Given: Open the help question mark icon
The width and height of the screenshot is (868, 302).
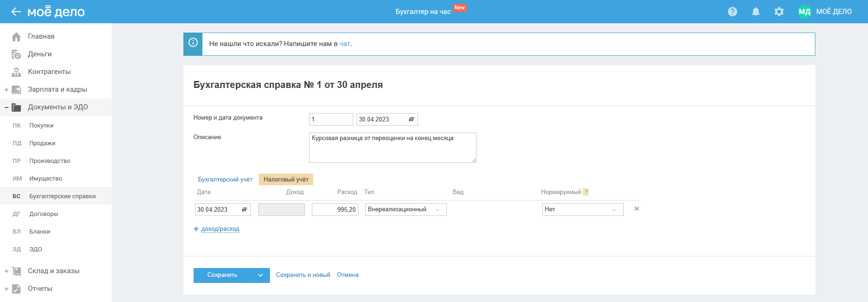Looking at the screenshot, I should 733,12.
